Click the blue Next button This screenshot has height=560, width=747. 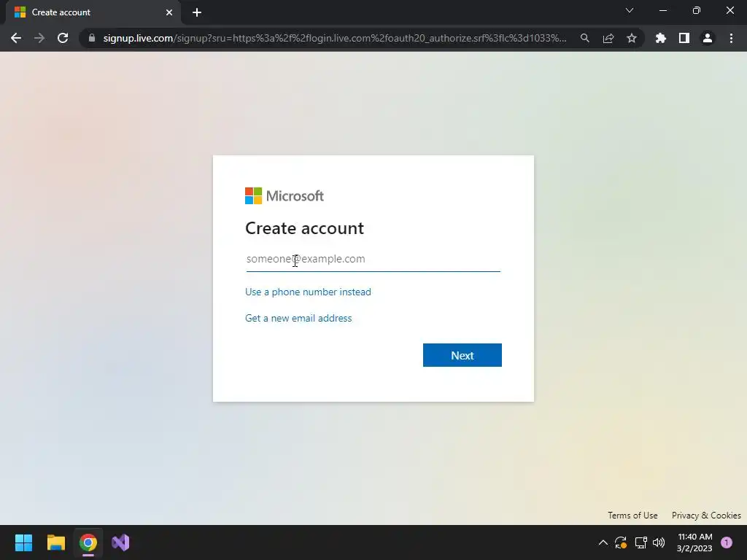[462, 355]
